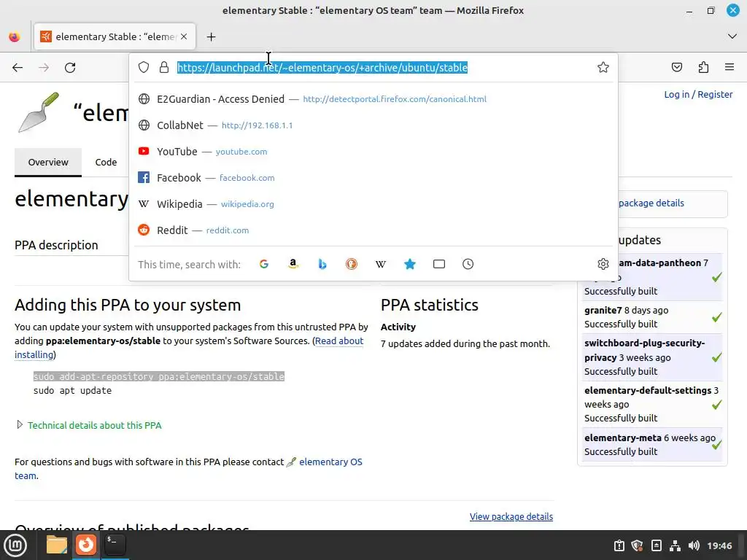Open View package details bottom link
The image size is (747, 560).
[511, 517]
